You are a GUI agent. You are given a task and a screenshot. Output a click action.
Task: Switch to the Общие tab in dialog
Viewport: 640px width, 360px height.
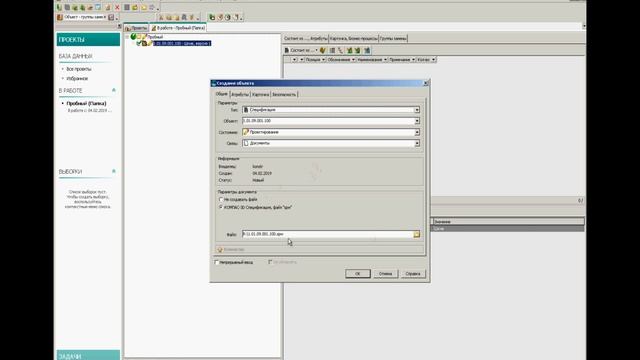click(x=222, y=94)
